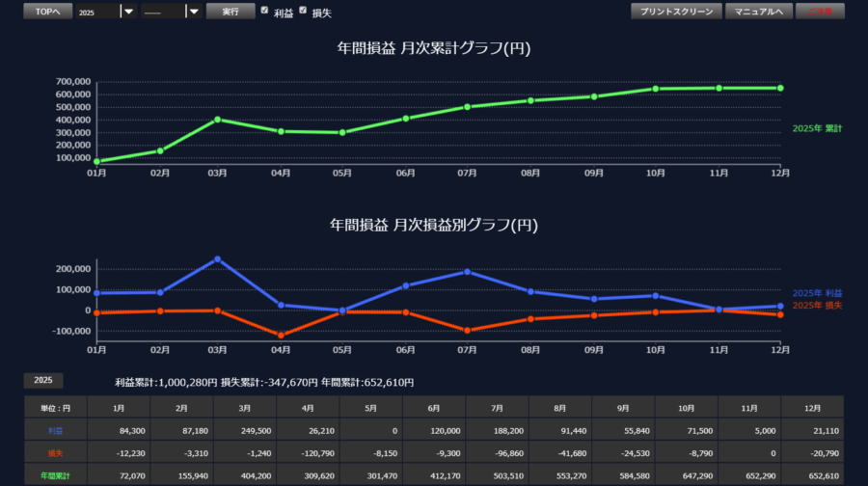Click the プリントスクリーン button
The width and height of the screenshot is (868, 486).
tap(675, 12)
